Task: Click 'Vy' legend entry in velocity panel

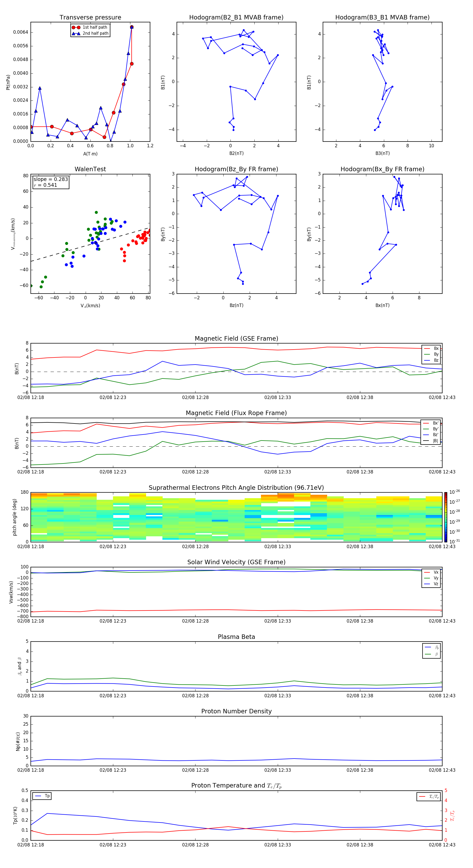Action: [431, 578]
